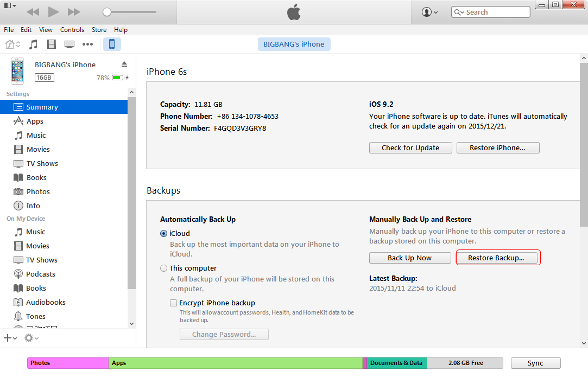Adjust the volume slider knob
The width and height of the screenshot is (588, 378).
(107, 12)
